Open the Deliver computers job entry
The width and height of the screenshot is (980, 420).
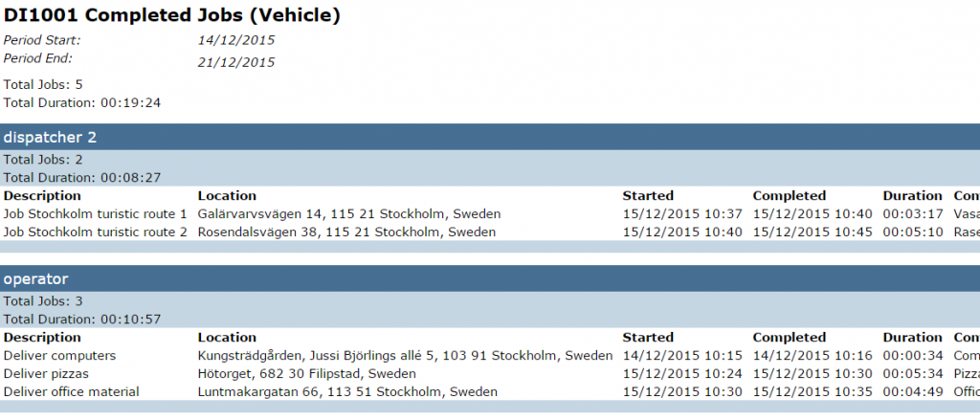(60, 356)
